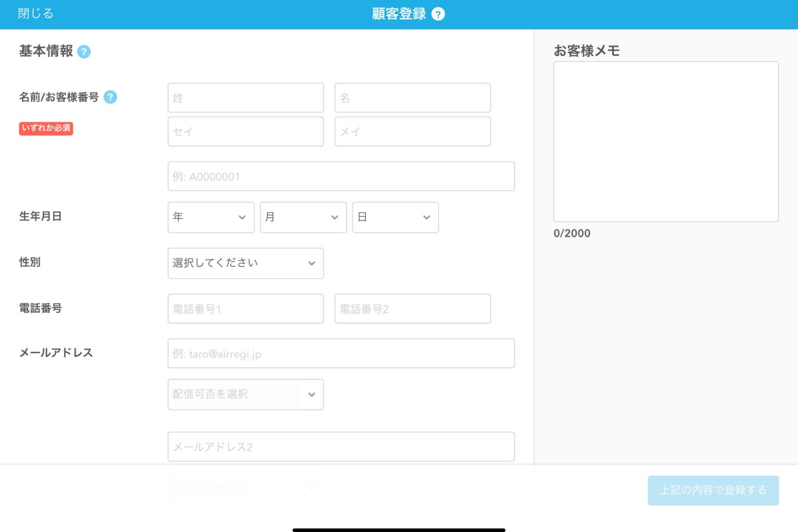Screen dimensions: 798x532
Task: Click the 電話番号1 phone field
Action: 245,308
